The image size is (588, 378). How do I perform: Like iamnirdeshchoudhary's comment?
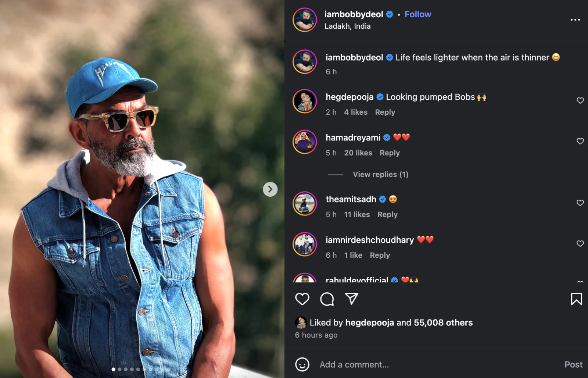point(580,243)
